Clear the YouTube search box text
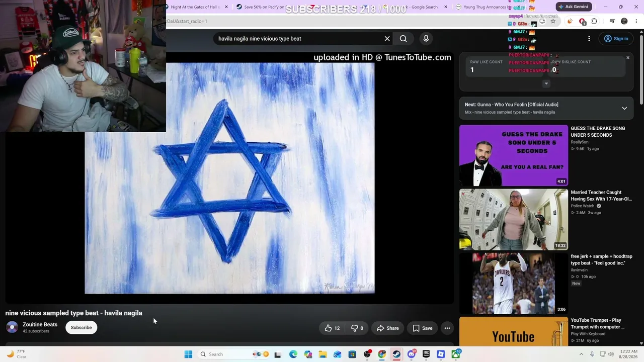 (387, 39)
